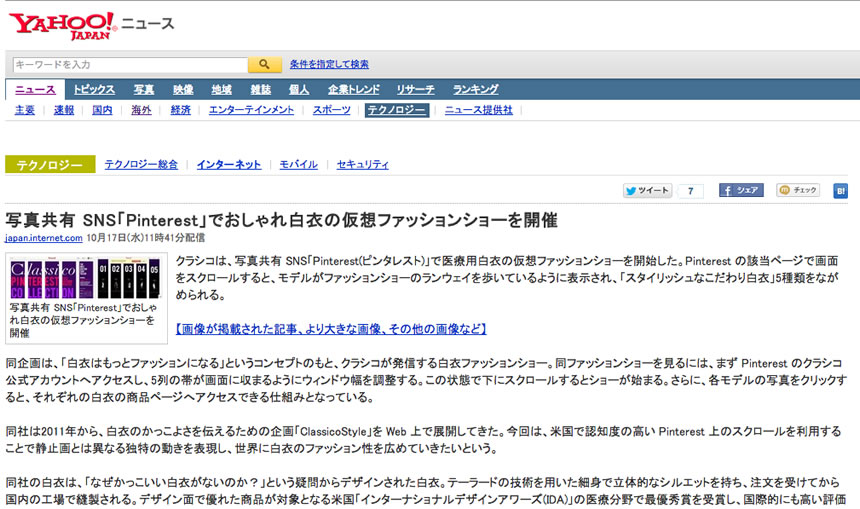Click the yellow magnifier search button
Viewport: 860px width, 509px height.
tap(264, 64)
